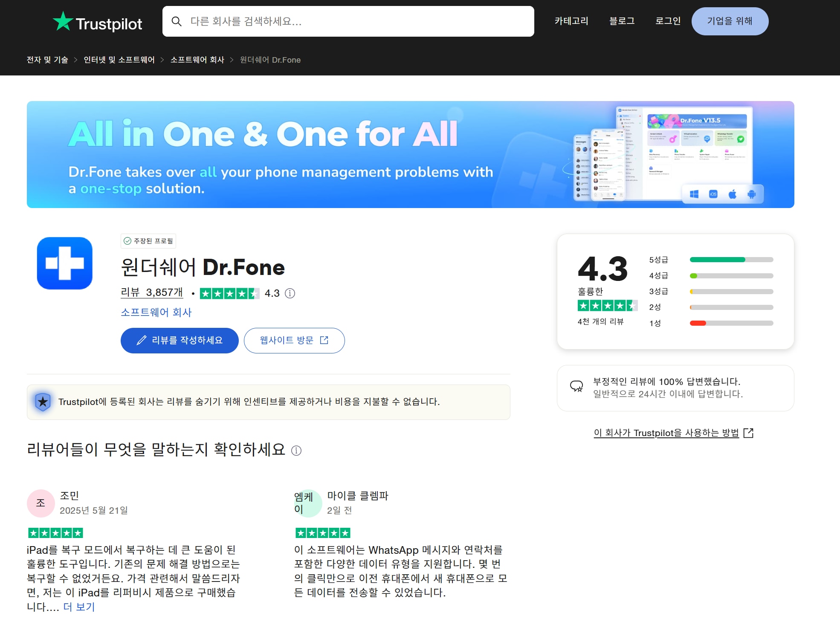The height and width of the screenshot is (619, 840).
Task: Click the All in One Dr.Fone banner
Action: (410, 154)
